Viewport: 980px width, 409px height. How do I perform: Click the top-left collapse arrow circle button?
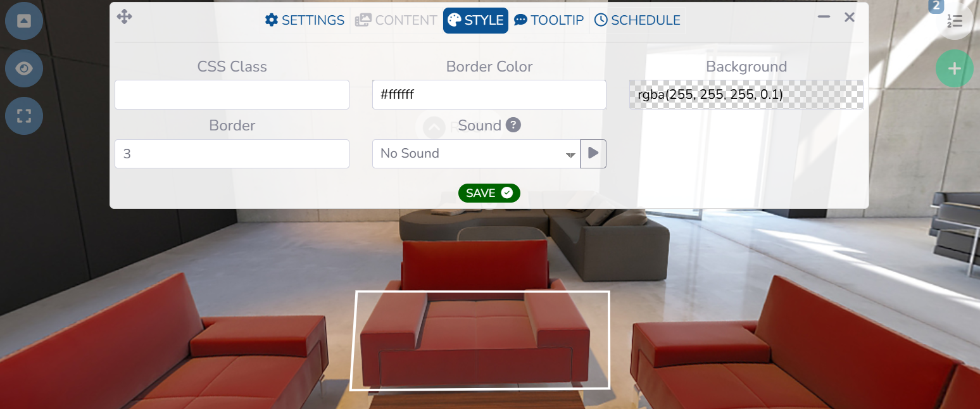point(24,21)
